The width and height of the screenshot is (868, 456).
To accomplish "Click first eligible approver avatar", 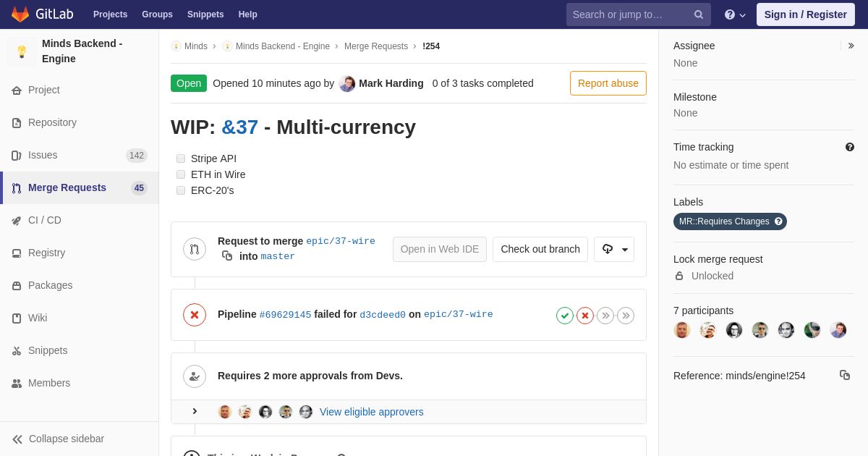I will tap(225, 412).
